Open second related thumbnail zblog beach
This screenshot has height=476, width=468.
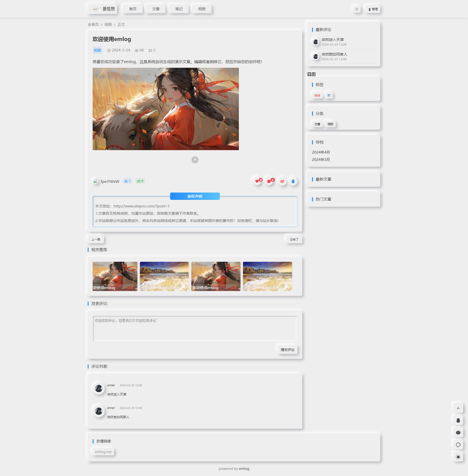[x=164, y=276]
